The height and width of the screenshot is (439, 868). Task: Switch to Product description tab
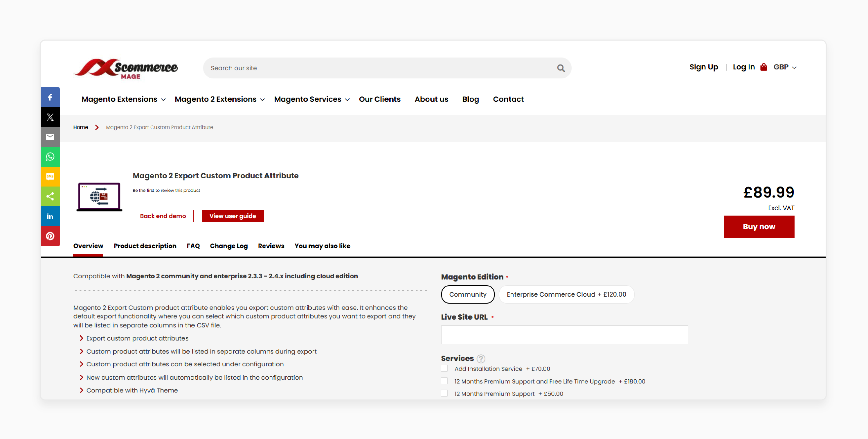click(145, 246)
